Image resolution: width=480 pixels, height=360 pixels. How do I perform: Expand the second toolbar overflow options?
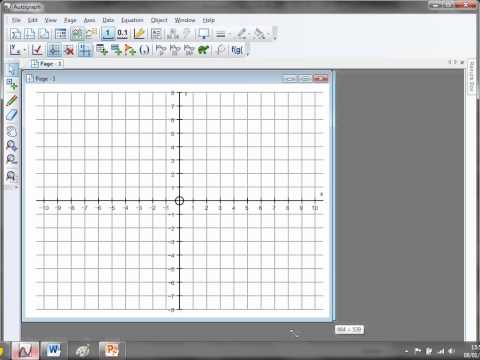(x=247, y=50)
